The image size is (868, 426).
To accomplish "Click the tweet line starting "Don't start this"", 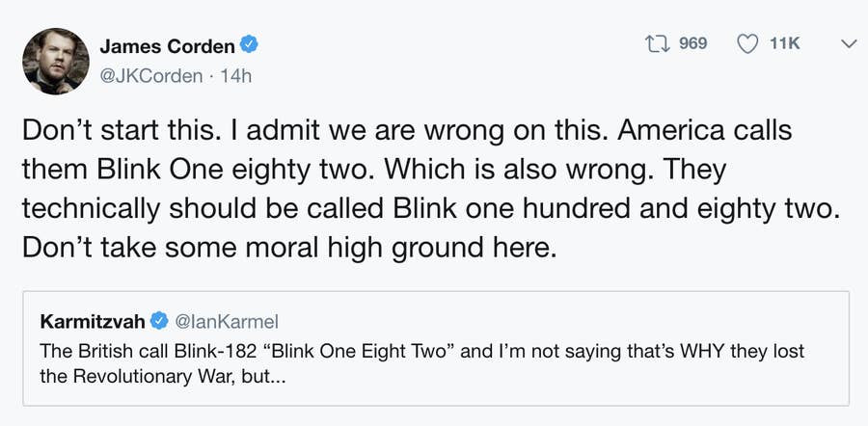I will [405, 131].
